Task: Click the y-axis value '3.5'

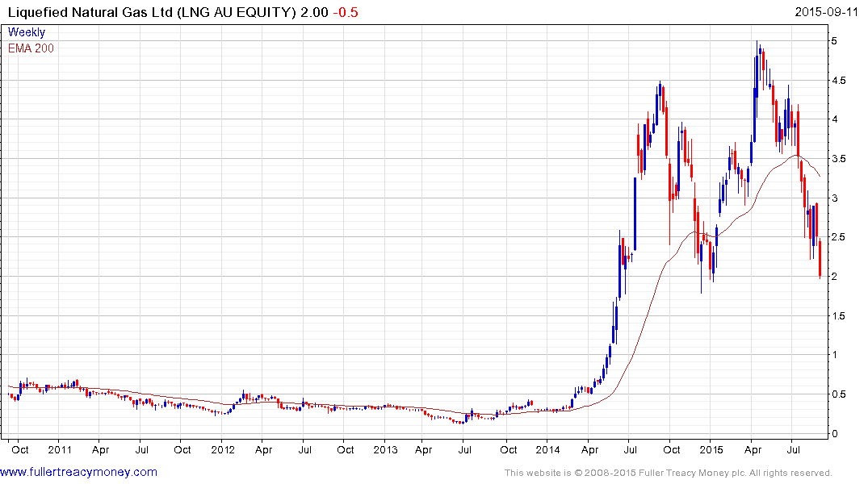Action: pos(839,159)
